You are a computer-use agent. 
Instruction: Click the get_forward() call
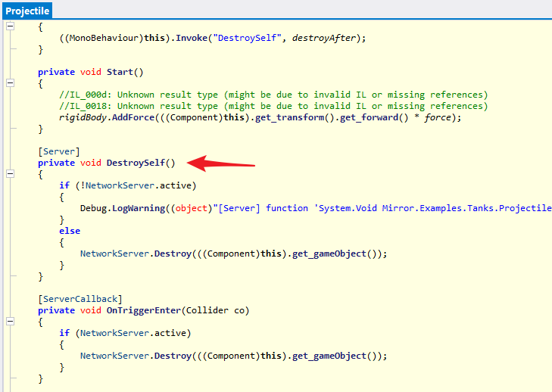coord(374,117)
